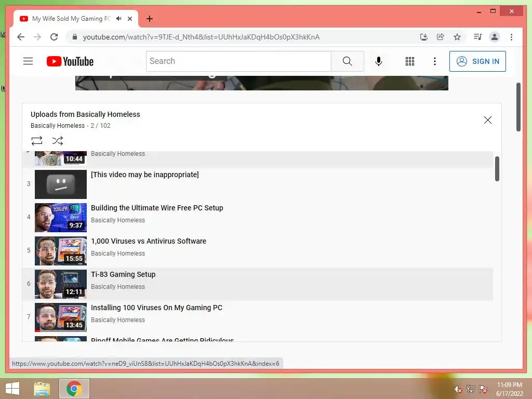The image size is (532, 399).
Task: Open the 10:44 video thumbnail
Action: click(x=61, y=158)
